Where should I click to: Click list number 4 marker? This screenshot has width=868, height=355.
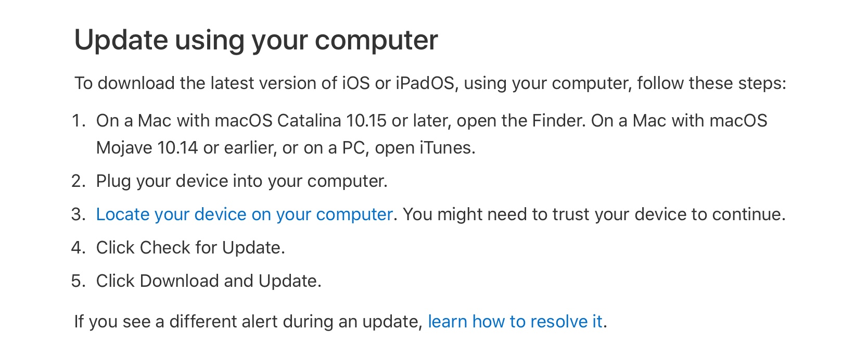click(x=78, y=248)
